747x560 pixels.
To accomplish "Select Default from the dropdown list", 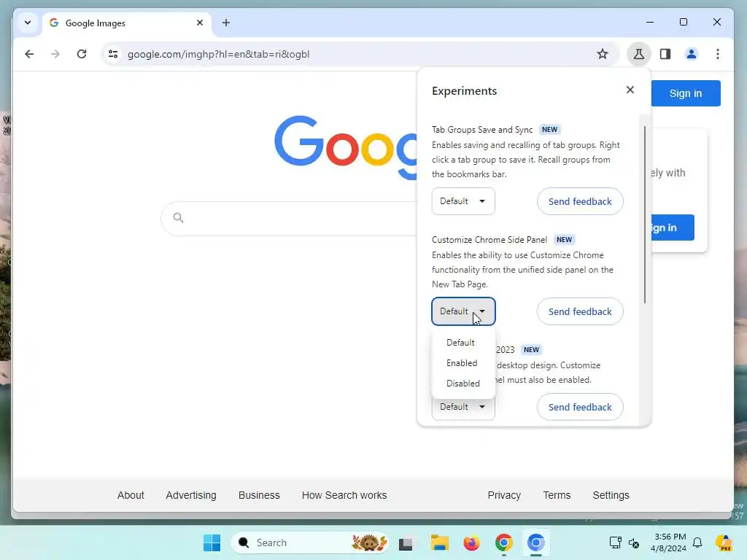I will [460, 343].
